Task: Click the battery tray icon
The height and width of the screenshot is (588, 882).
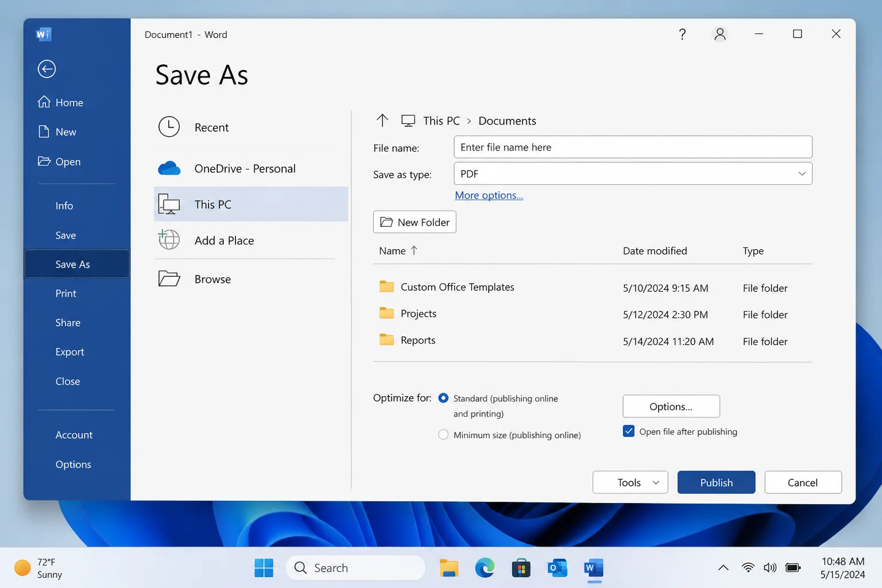Action: click(793, 568)
